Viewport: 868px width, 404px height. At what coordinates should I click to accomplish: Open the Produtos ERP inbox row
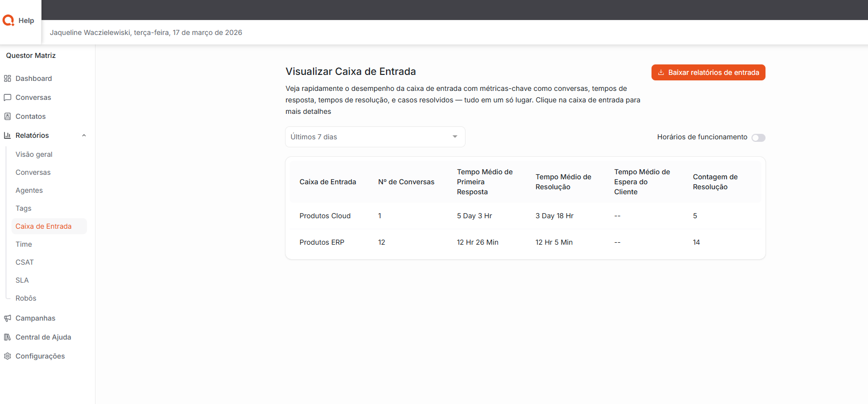click(322, 242)
